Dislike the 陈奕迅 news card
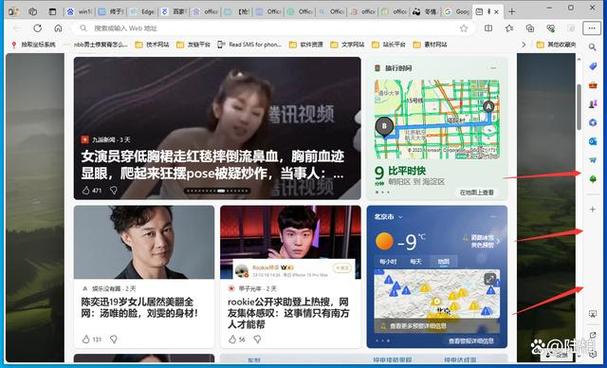Image resolution: width=607 pixels, height=368 pixels. tap(113, 339)
